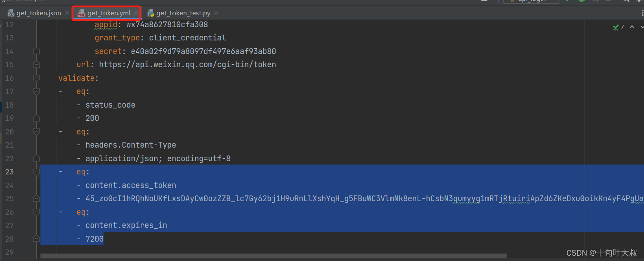This screenshot has height=261, width=644.
Task: Click the value 200 on line 19
Action: tap(92, 118)
